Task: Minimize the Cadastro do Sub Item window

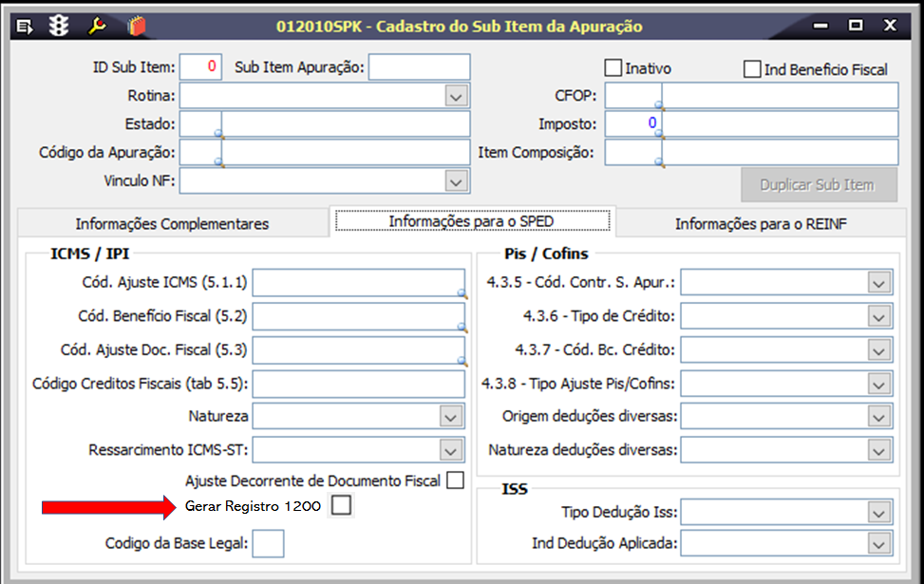Action: pos(820,26)
